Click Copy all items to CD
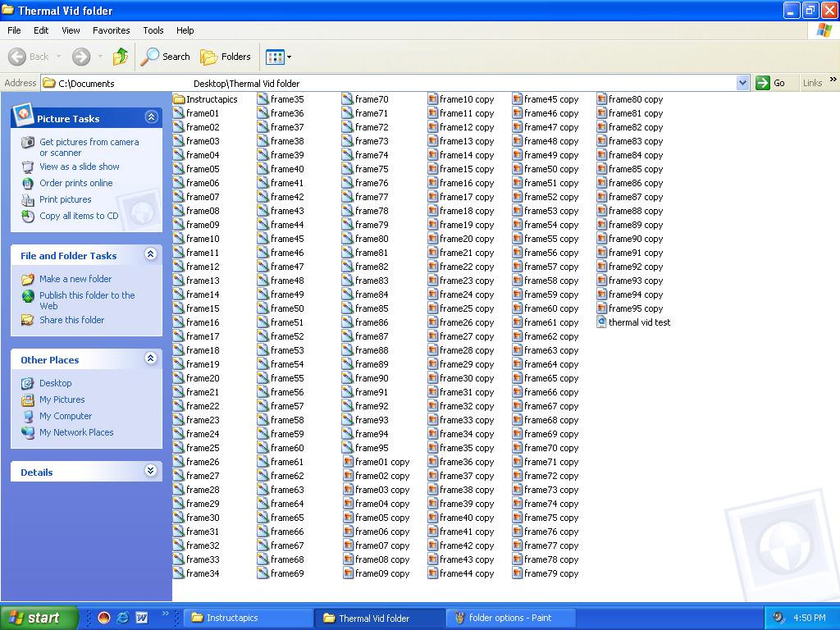The image size is (840, 630). click(x=79, y=216)
